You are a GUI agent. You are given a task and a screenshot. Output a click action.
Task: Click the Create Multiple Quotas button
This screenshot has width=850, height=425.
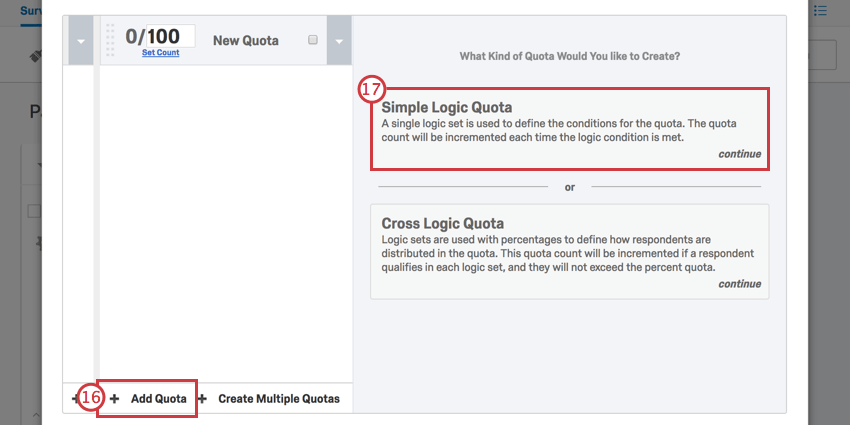[x=279, y=398]
